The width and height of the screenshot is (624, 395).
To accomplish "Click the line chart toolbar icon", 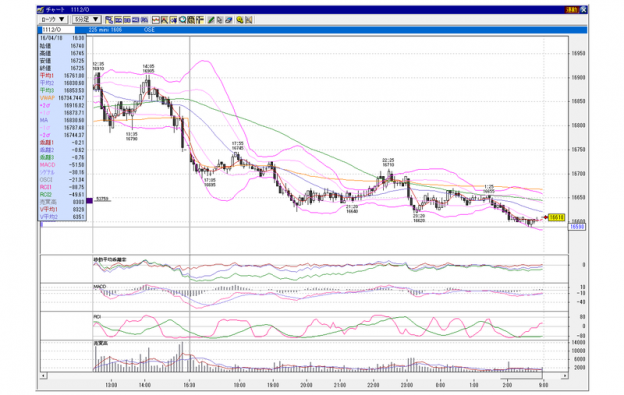I will (156, 19).
